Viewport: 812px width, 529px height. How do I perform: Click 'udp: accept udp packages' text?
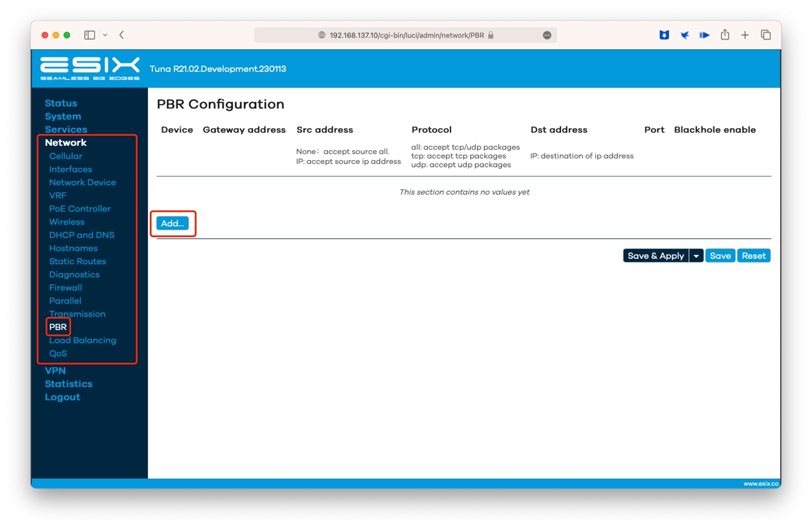pyautogui.click(x=461, y=165)
